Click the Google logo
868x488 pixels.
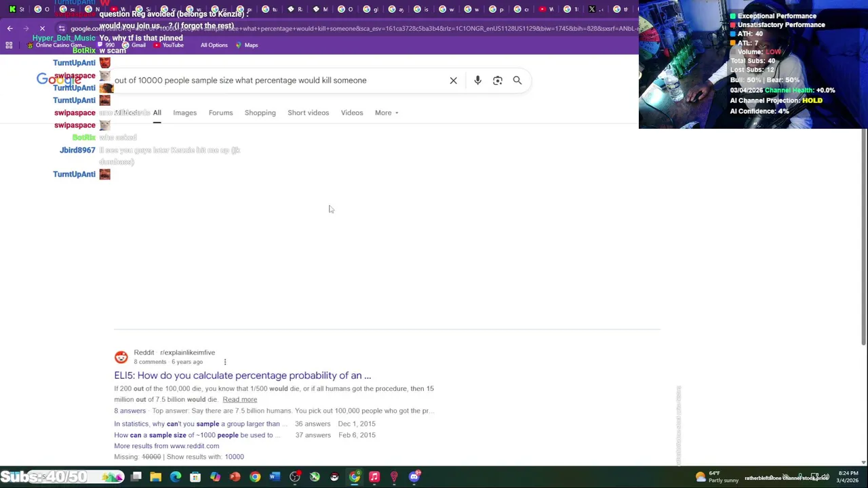pos(59,80)
